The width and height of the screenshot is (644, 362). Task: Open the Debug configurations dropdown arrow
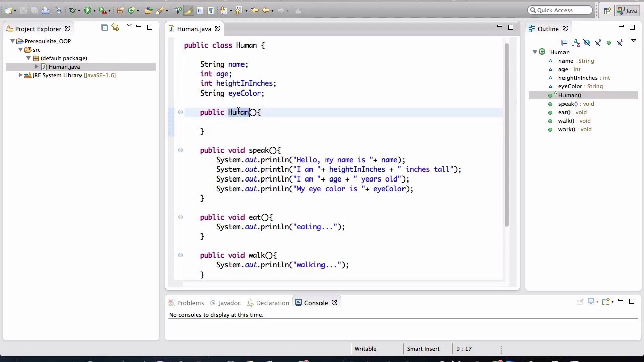tap(79, 11)
